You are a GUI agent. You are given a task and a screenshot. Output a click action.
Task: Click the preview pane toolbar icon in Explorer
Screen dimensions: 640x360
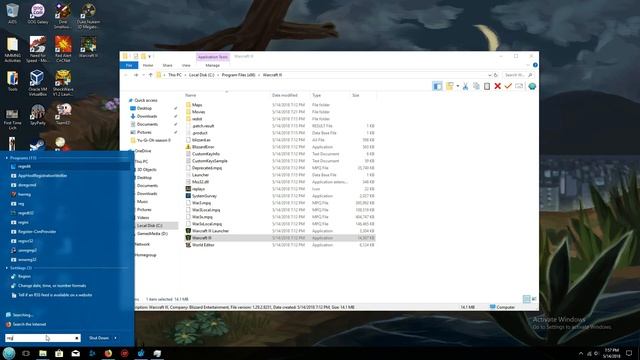coord(437,86)
